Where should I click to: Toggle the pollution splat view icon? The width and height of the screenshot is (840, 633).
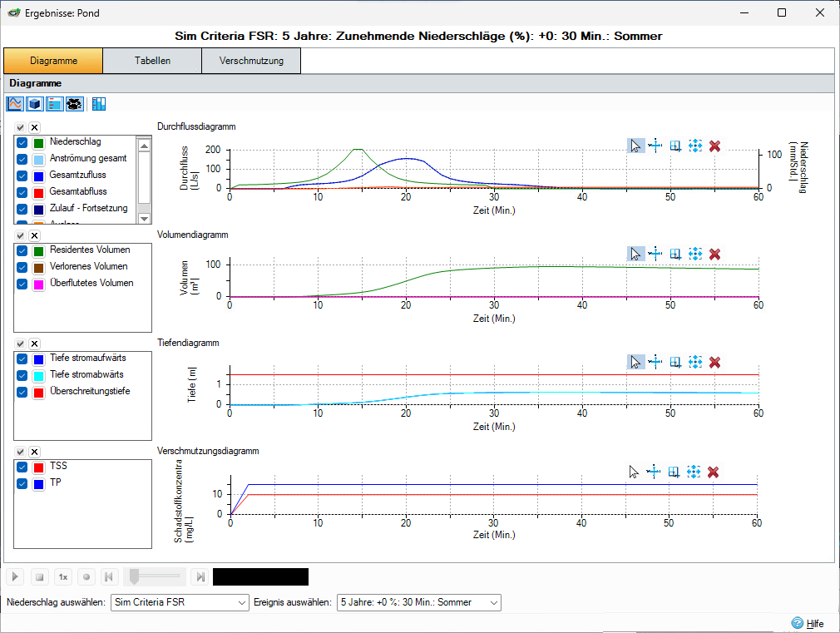pos(75,103)
